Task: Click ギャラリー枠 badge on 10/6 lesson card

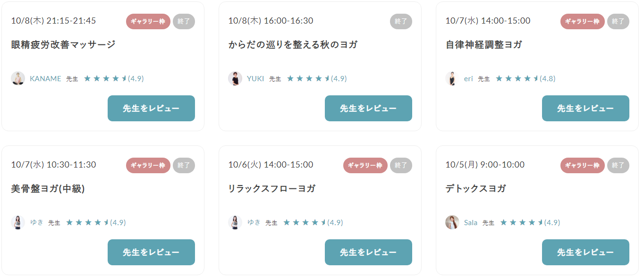Action: pos(365,165)
